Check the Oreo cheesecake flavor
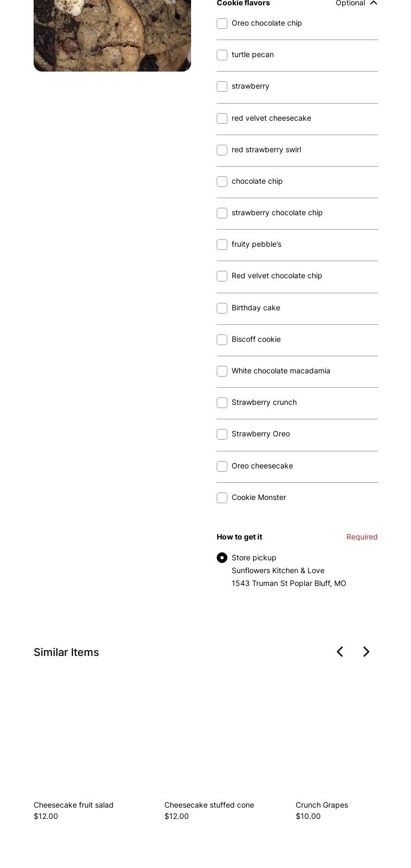 (222, 466)
